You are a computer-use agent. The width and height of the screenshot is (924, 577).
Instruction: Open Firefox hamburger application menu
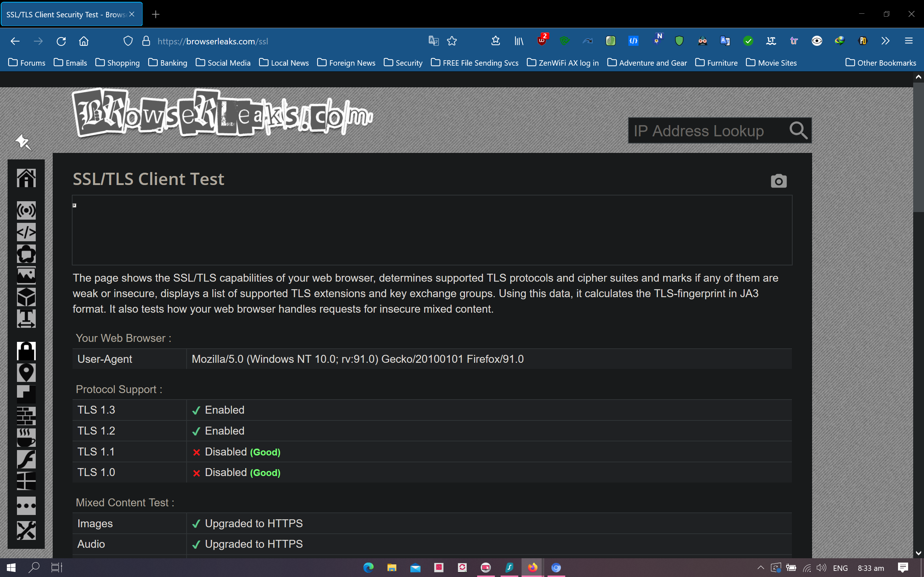(x=909, y=41)
